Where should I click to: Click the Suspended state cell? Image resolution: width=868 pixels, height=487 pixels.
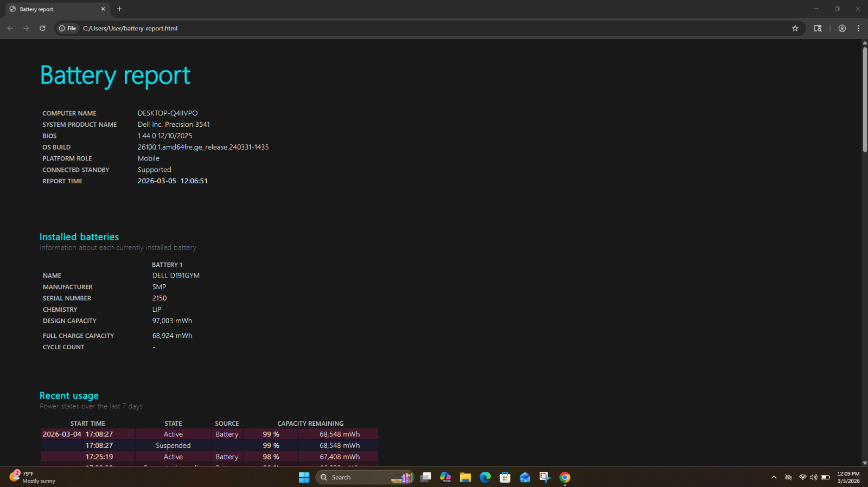click(x=173, y=446)
